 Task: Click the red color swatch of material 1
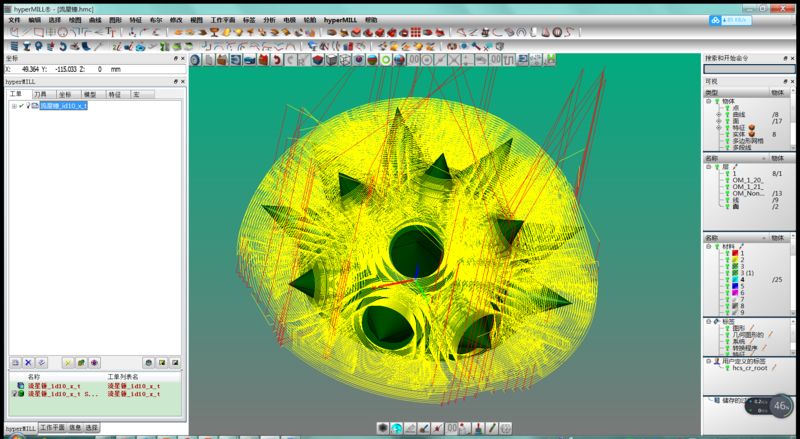click(x=735, y=253)
